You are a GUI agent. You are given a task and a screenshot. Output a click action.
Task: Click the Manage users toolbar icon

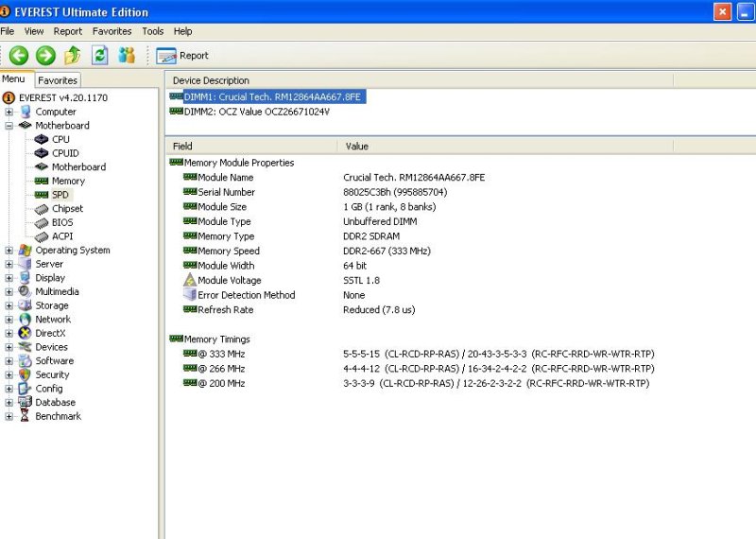(x=127, y=56)
